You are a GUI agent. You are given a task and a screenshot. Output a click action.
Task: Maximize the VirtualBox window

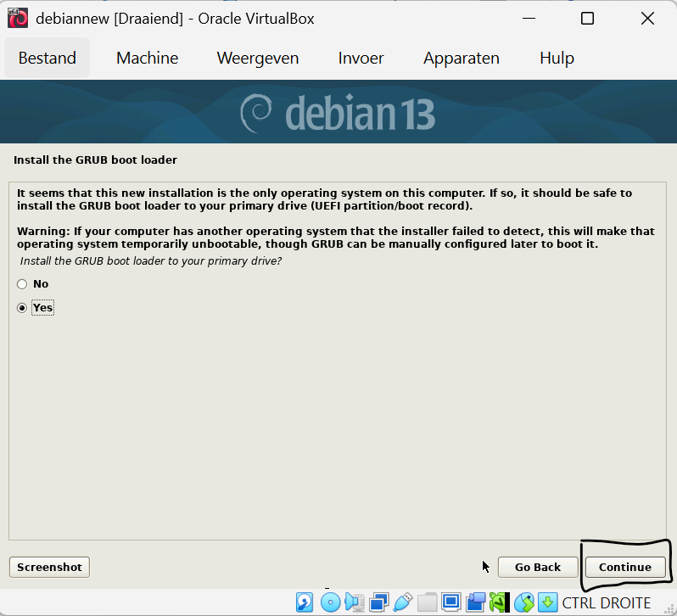[x=587, y=19]
